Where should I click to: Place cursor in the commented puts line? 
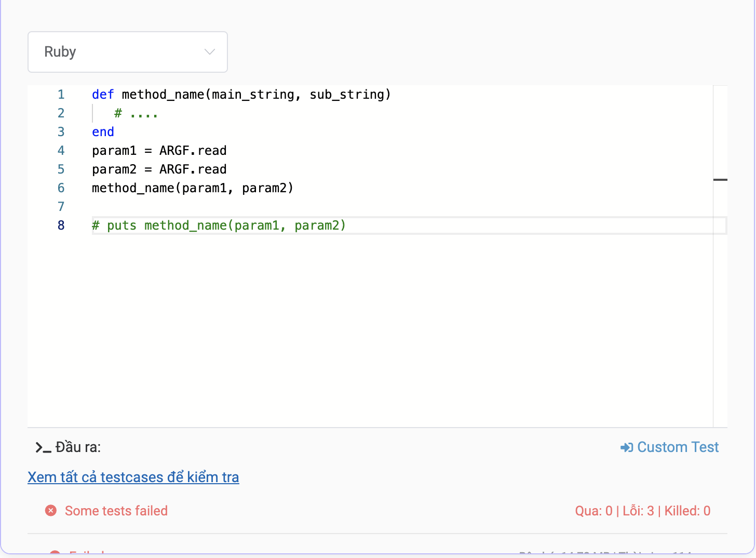point(219,225)
